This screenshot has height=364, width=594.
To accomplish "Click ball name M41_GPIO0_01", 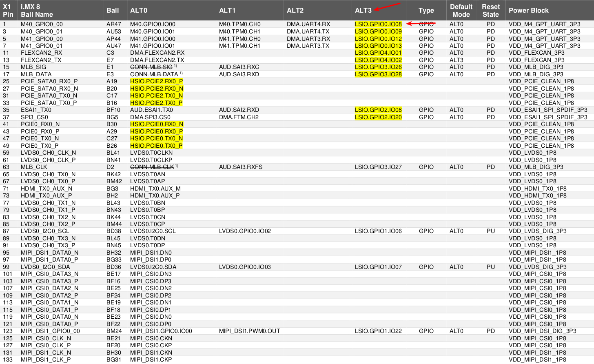I will 42,46.
